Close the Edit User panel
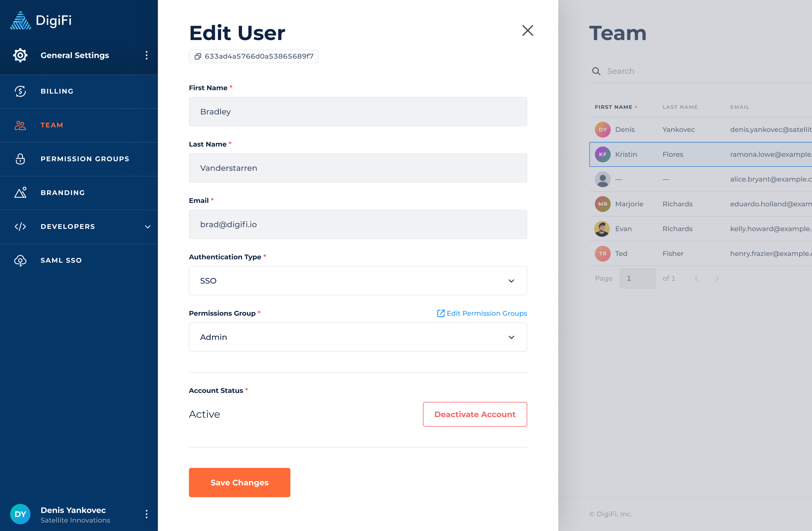 click(528, 31)
